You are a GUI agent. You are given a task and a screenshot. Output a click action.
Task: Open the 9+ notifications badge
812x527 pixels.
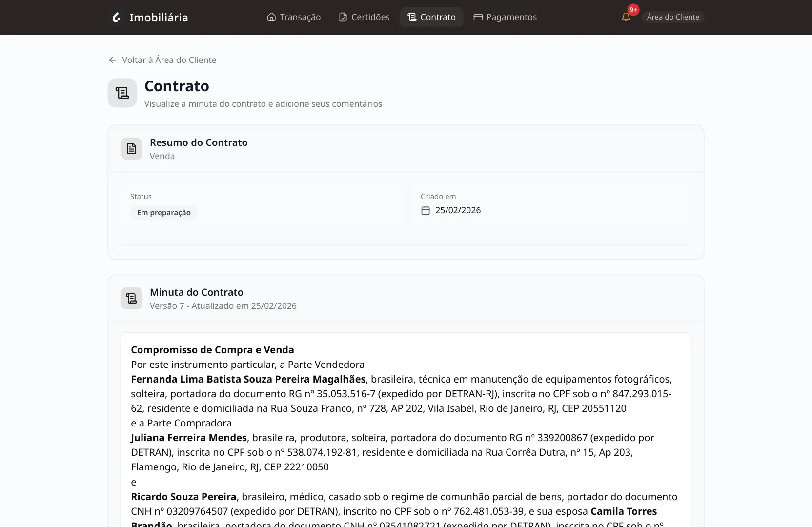click(633, 9)
